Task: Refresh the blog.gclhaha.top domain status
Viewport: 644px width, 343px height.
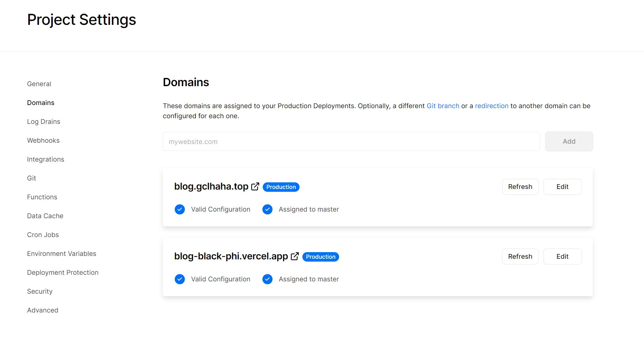Action: [x=520, y=186]
